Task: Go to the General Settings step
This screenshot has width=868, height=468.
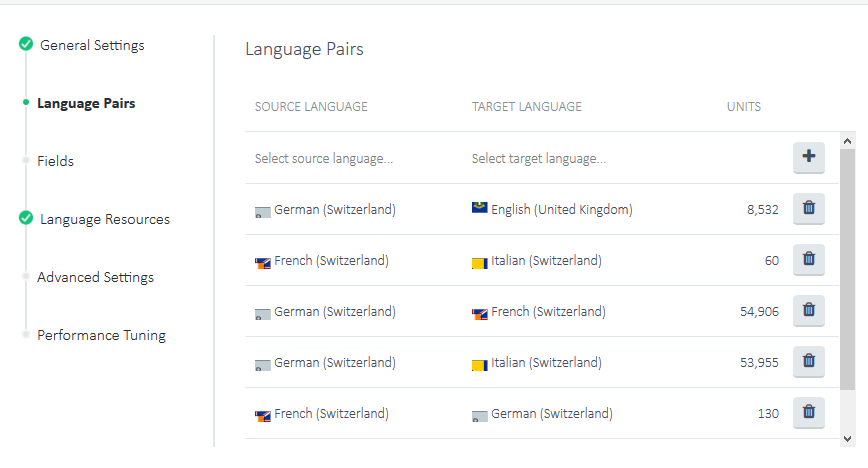Action: [x=92, y=45]
